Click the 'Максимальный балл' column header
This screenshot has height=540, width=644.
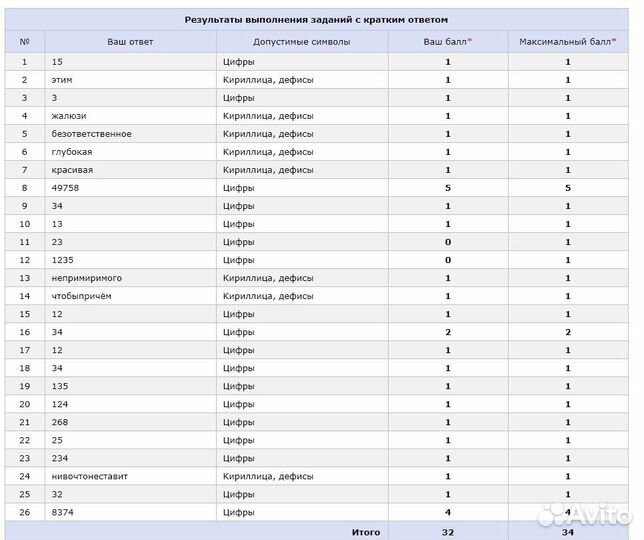point(567,42)
